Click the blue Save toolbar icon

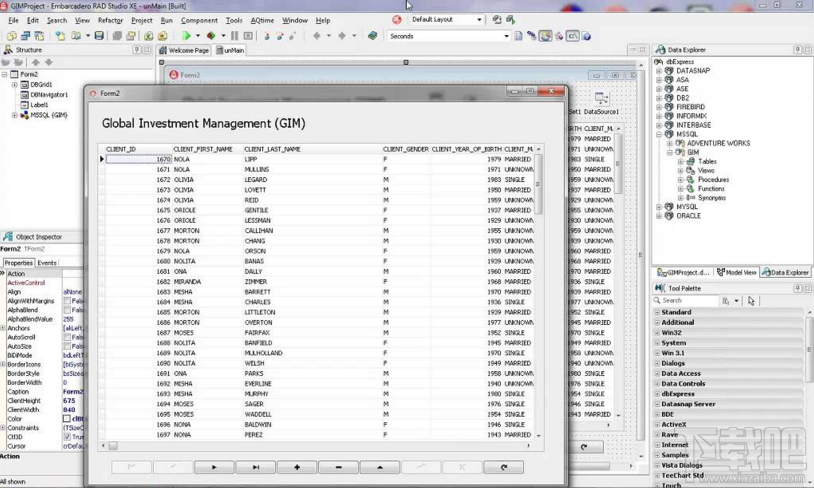(x=99, y=36)
